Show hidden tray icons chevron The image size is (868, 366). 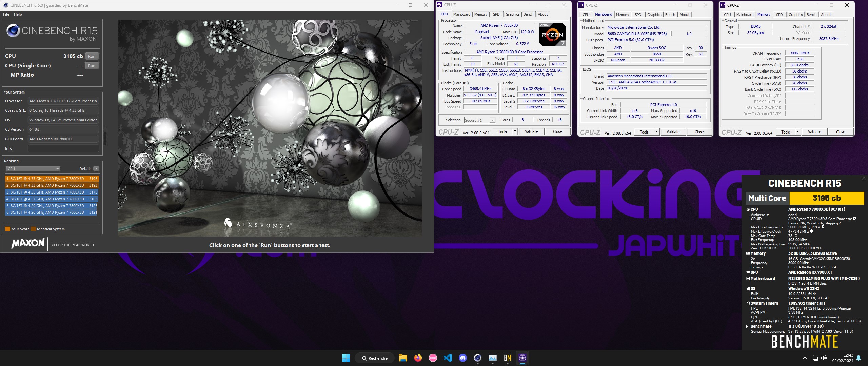tap(805, 358)
